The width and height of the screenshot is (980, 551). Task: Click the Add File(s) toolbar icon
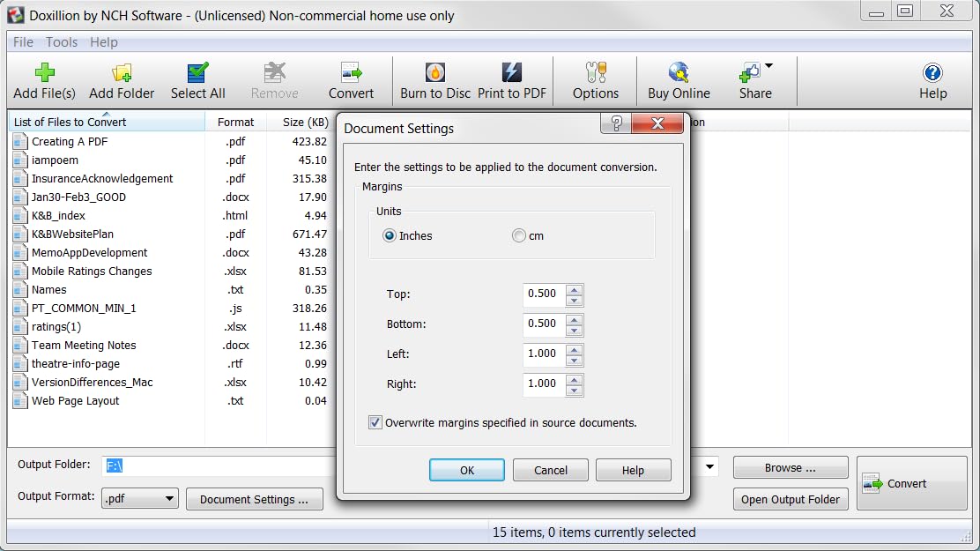[44, 73]
